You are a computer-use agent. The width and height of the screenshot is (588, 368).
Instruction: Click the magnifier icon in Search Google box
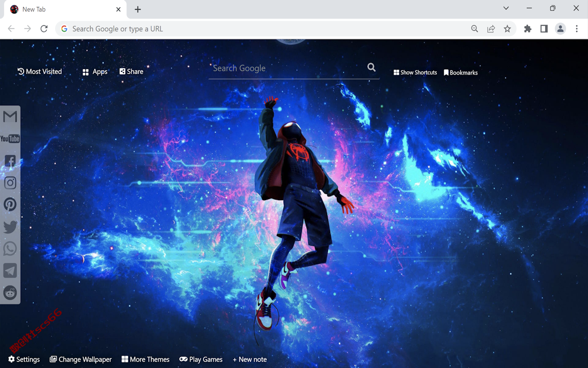pos(372,68)
